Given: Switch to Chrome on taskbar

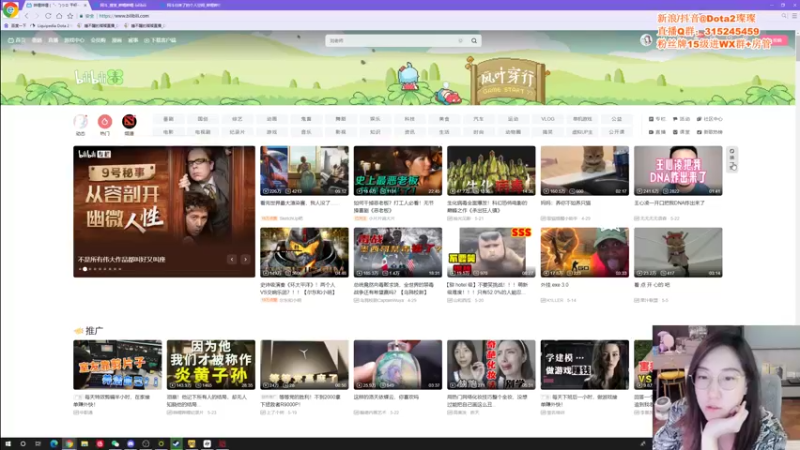Looking at the screenshot, I should click(69, 444).
